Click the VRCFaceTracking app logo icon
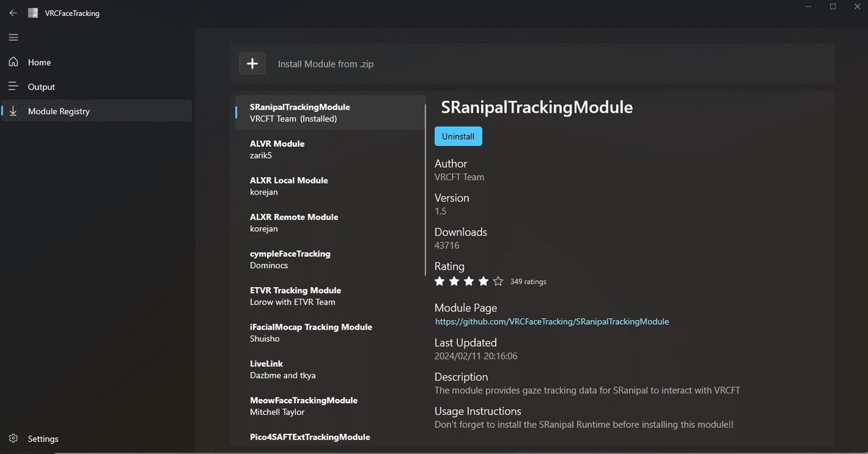The height and width of the screenshot is (454, 868). (33, 13)
